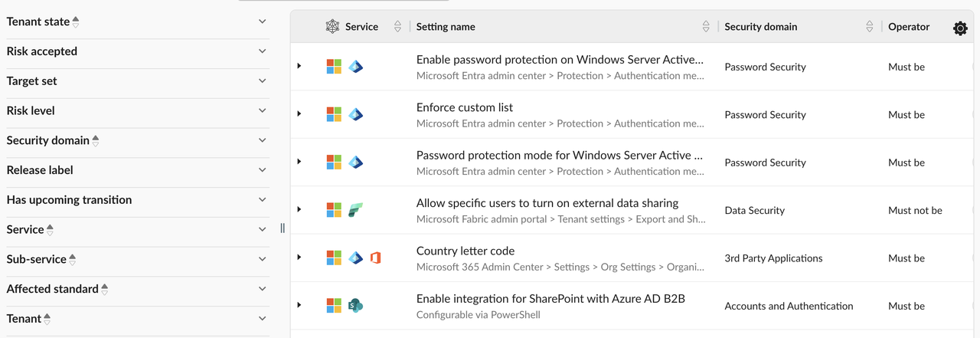The height and width of the screenshot is (338, 980).
Task: Click the Microsoft Fabric service icon
Action: coord(355,210)
